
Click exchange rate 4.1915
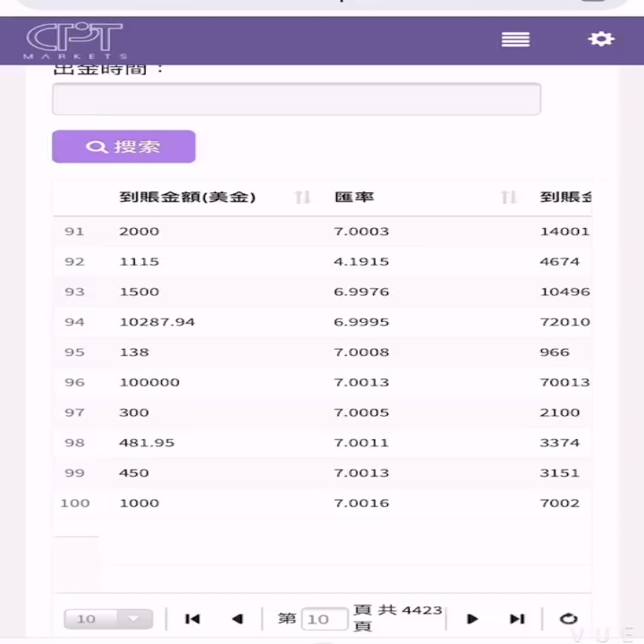point(361,261)
